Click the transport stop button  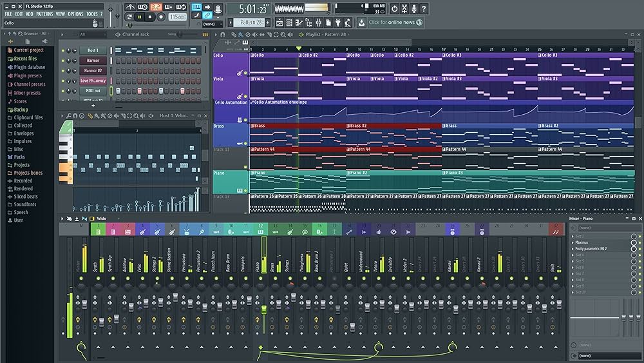(150, 17)
